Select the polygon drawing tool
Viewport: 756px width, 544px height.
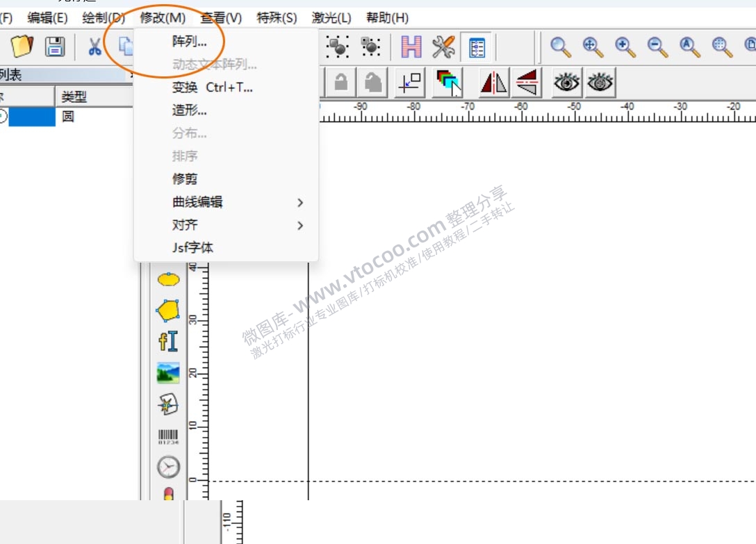(x=168, y=311)
